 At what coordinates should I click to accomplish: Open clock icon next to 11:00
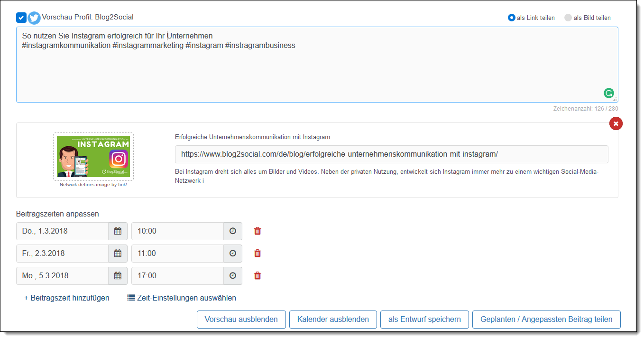coord(233,254)
